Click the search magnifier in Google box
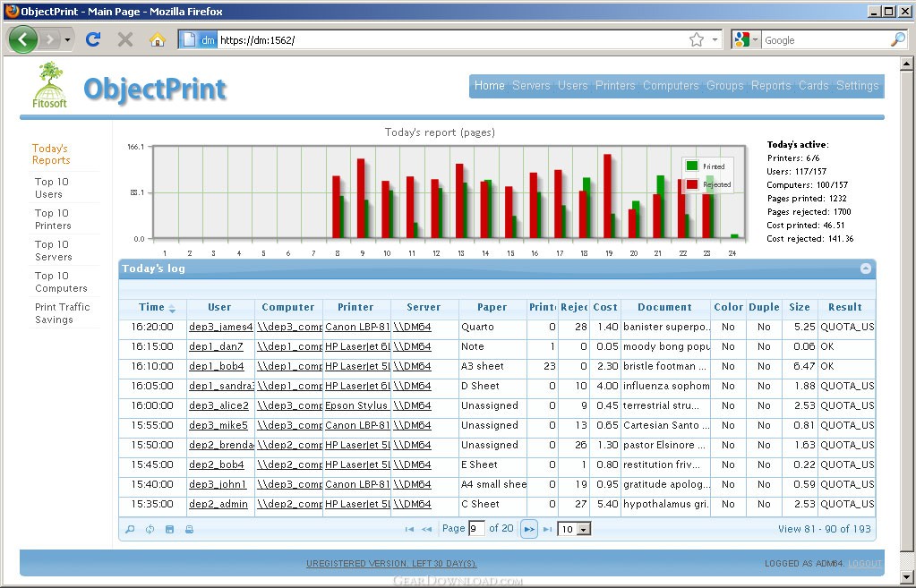916x588 pixels. [898, 39]
